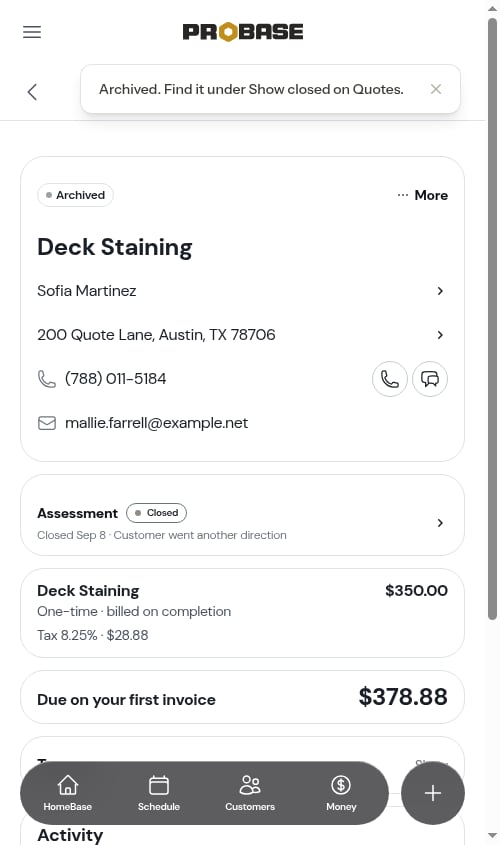Viewport: 500px width, 845px height.
Task: Go to HomeBase tab
Action: tap(68, 793)
